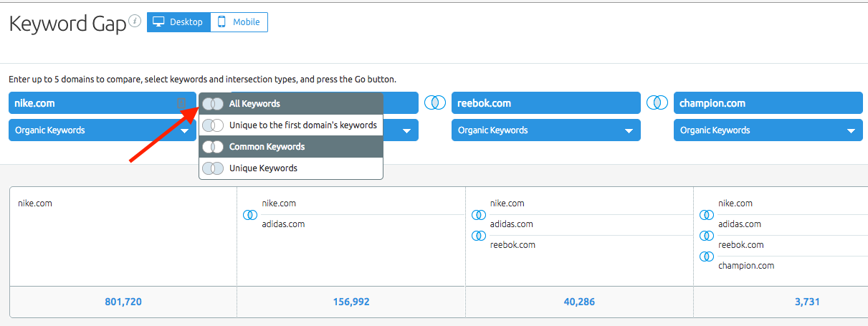Click the info icon beside Keyword Gap
868x326 pixels.
(x=135, y=21)
